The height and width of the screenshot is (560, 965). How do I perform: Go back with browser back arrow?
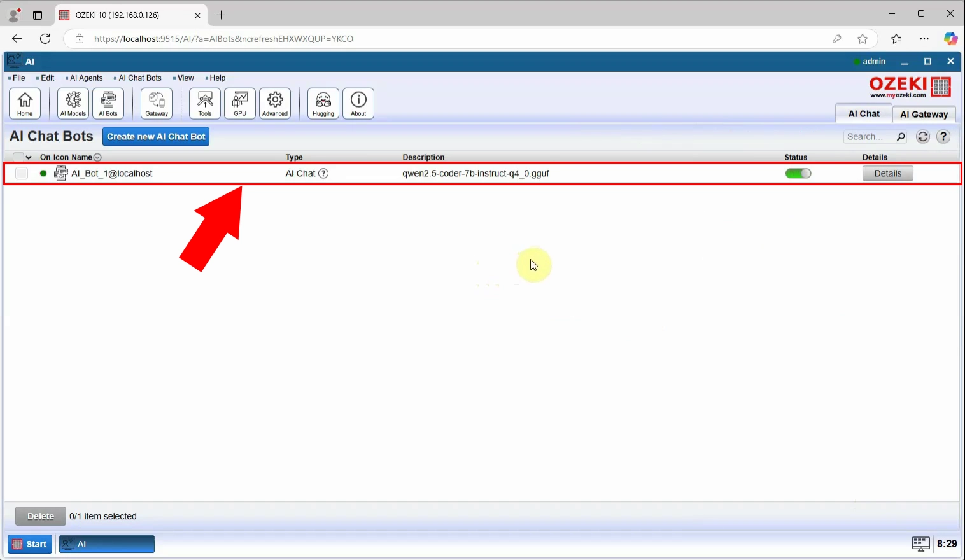click(17, 39)
